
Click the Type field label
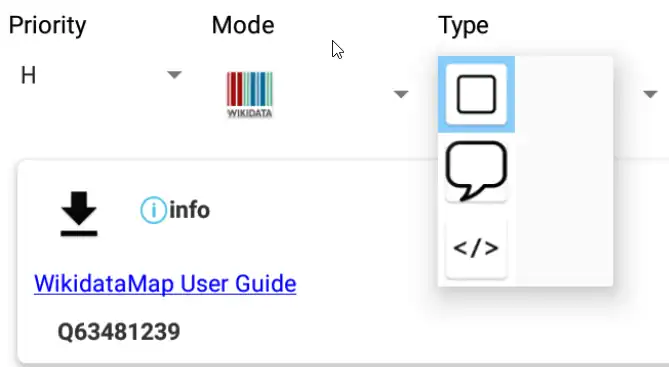click(463, 26)
